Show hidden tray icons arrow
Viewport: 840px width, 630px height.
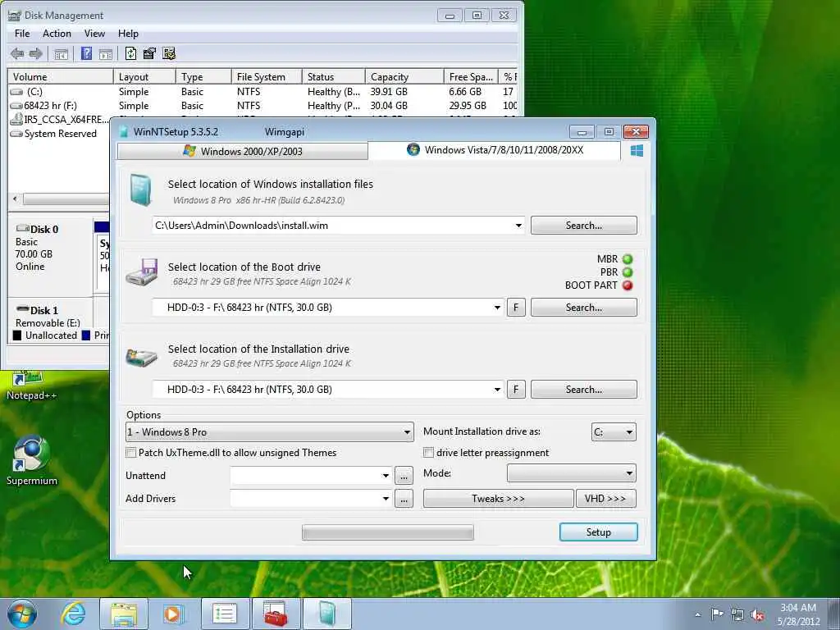697,615
